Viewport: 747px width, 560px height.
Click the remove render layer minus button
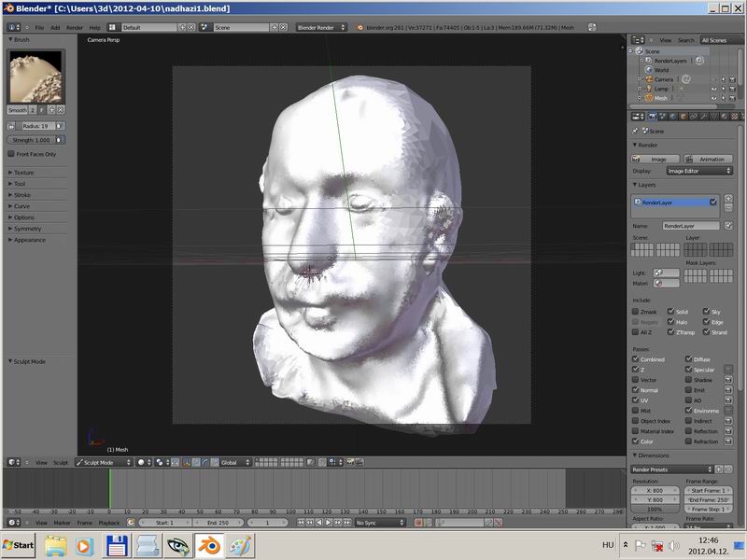728,207
